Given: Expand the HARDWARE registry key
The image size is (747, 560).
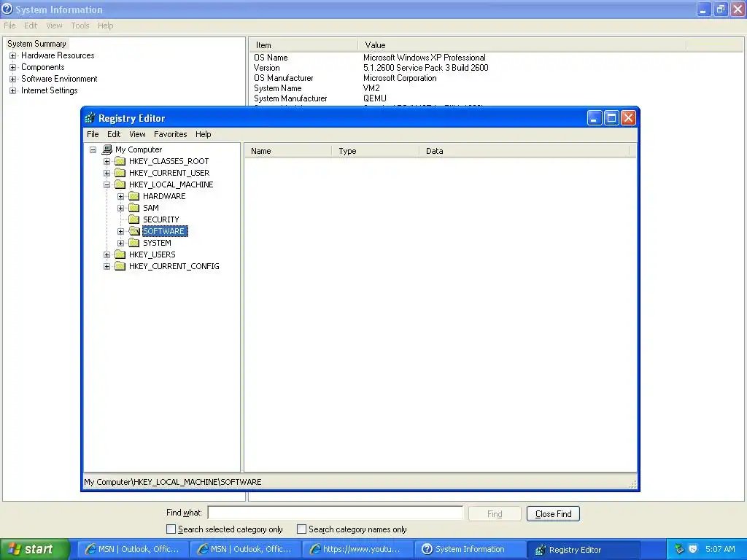Looking at the screenshot, I should click(121, 196).
